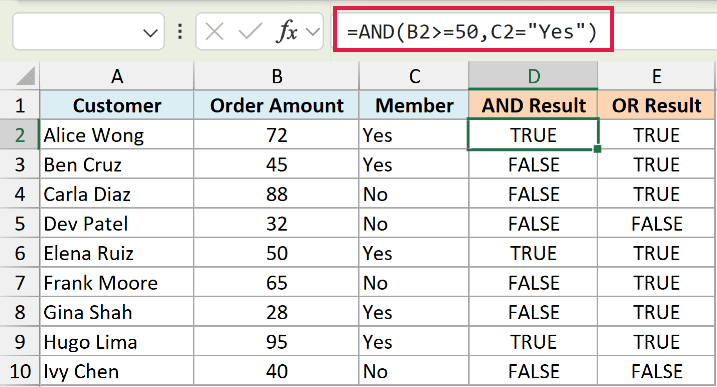Click inside the formula bar text

pos(472,32)
